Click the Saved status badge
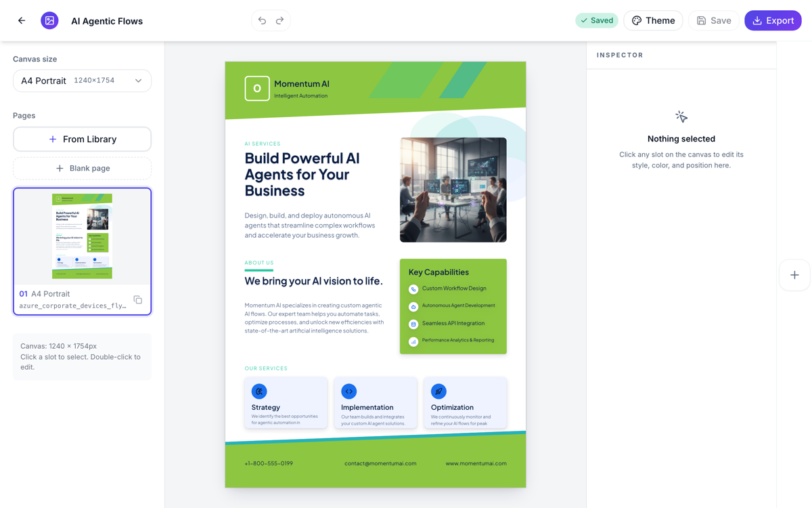Screen dimensions: 812x508 pyautogui.click(x=597, y=20)
